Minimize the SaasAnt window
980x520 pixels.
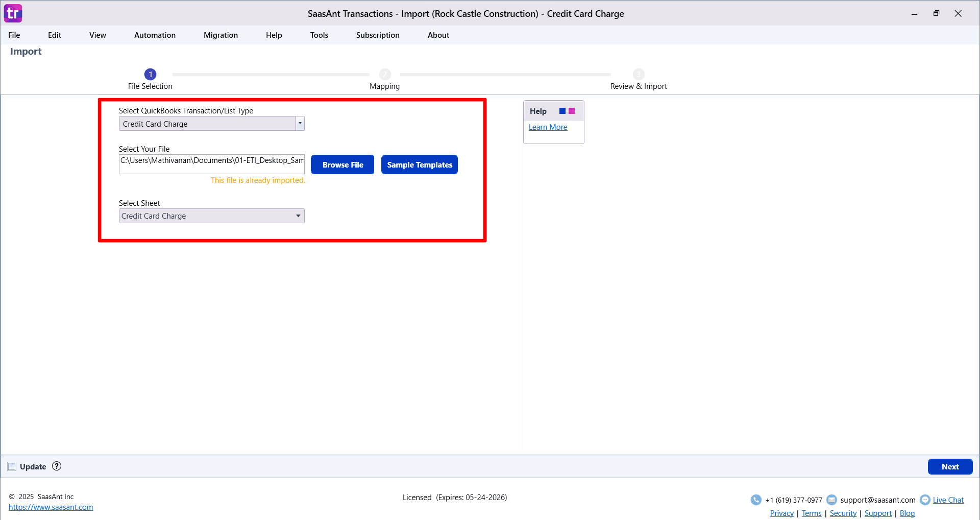point(914,14)
